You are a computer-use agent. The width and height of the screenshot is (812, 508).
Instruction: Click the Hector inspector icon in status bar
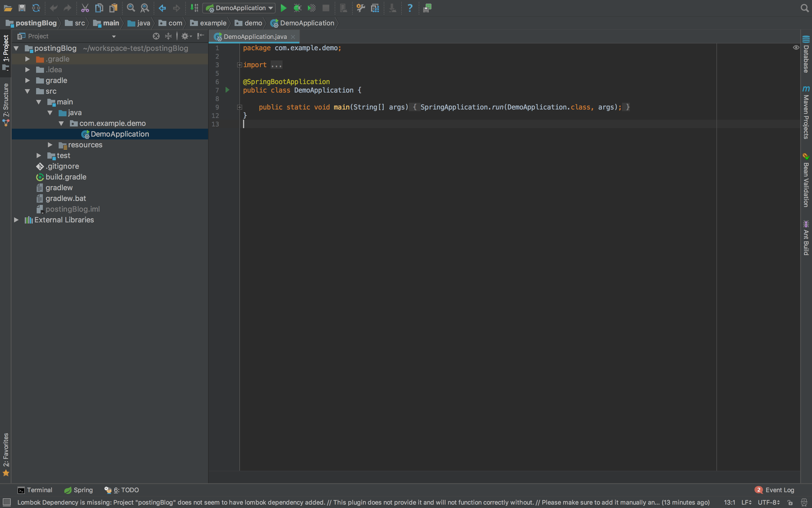pos(804,502)
